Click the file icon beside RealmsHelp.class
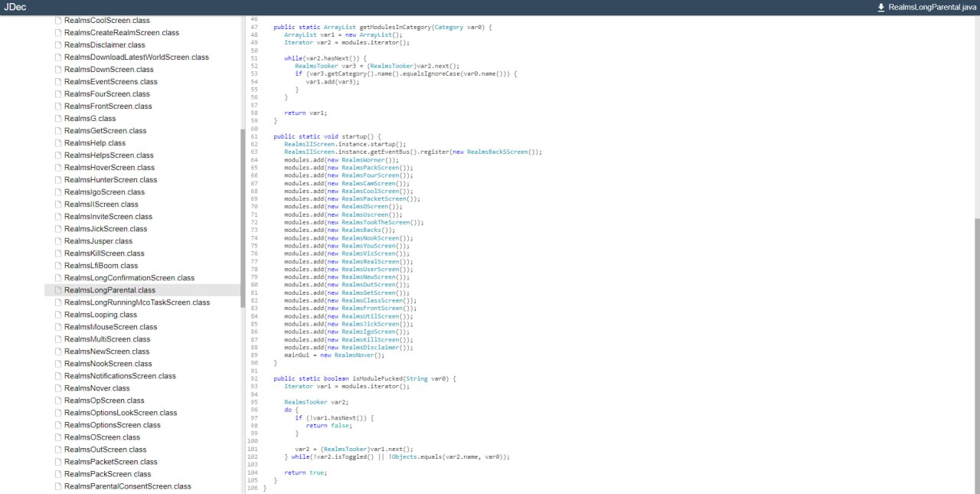 58,143
